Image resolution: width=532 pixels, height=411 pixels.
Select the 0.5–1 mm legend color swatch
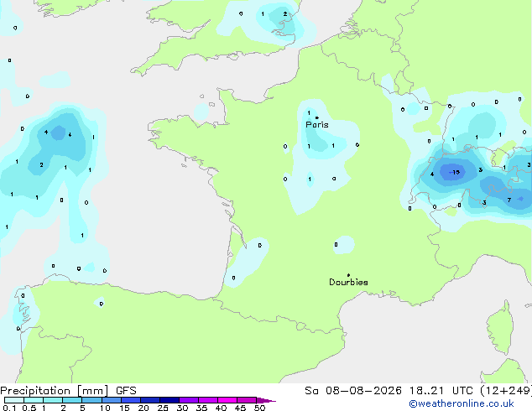[34, 400]
